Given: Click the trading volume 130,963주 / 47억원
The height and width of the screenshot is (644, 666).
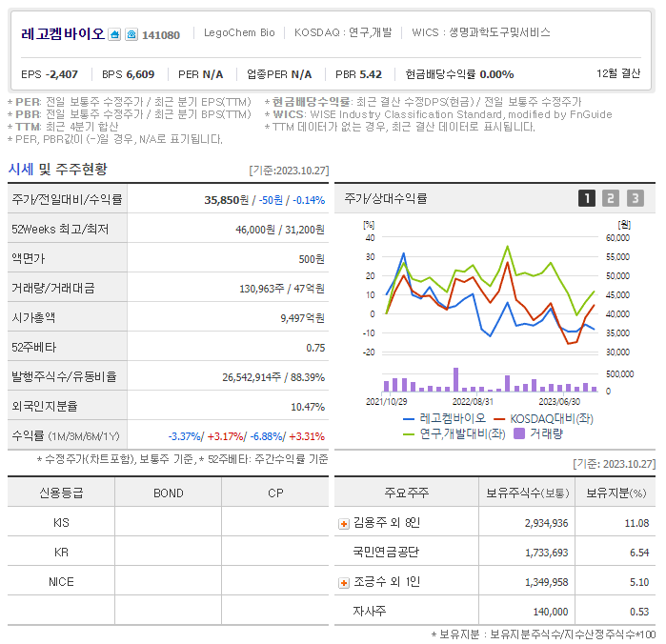Looking at the screenshot, I should (x=282, y=289).
